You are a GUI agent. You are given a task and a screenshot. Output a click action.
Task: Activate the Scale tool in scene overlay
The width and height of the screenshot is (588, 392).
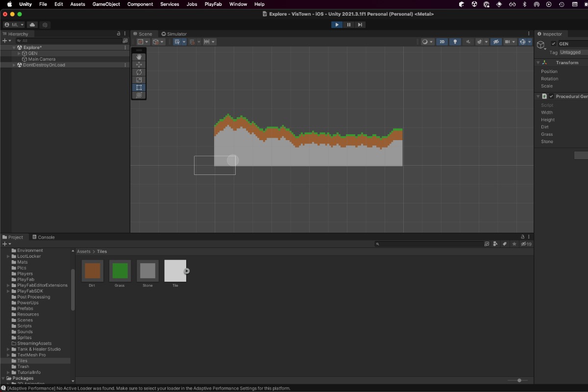coord(139,80)
